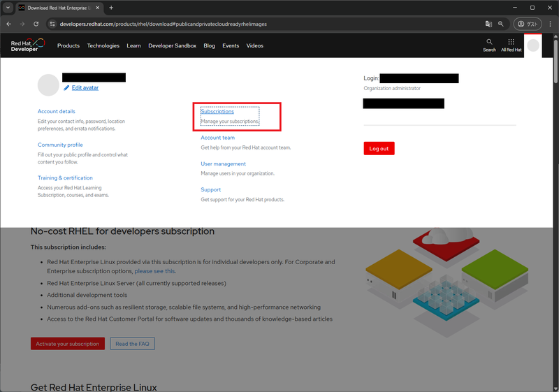Expand the tab search dropdown arrow
The height and width of the screenshot is (392, 559).
click(x=8, y=8)
